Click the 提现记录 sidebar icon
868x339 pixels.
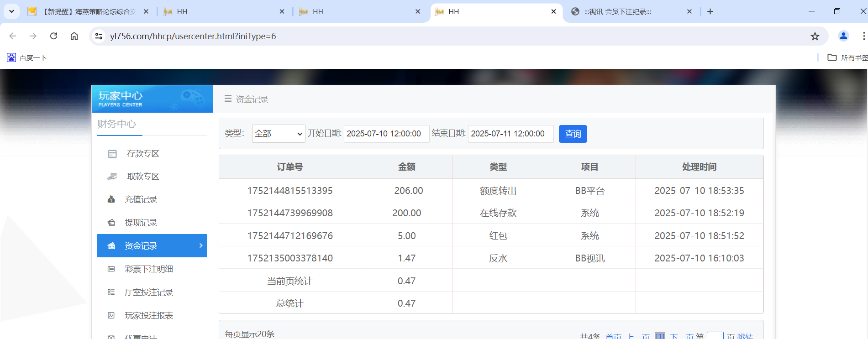click(111, 223)
